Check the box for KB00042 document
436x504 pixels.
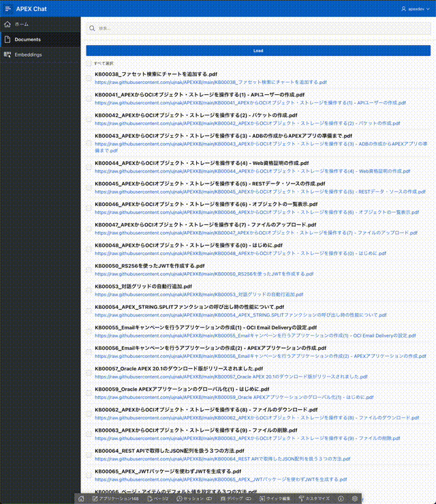point(89,119)
